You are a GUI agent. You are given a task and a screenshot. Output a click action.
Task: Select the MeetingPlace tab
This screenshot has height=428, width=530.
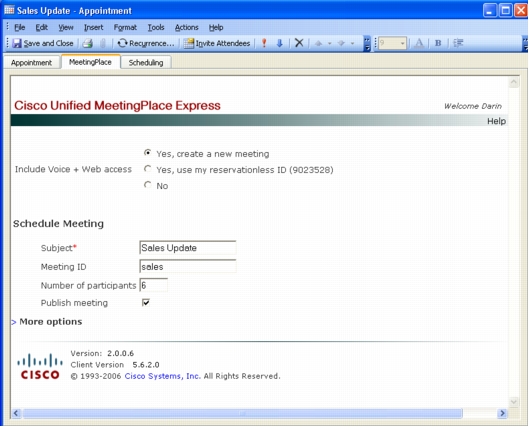click(90, 62)
